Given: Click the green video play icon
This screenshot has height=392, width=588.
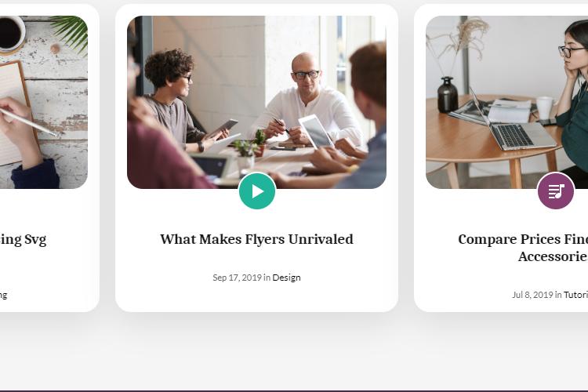Looking at the screenshot, I should coord(257,191).
